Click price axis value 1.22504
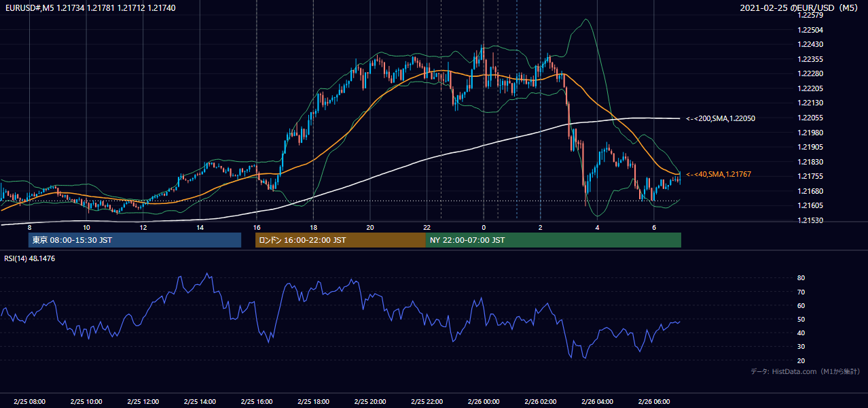Image resolution: width=868 pixels, height=408 pixels. pos(810,30)
